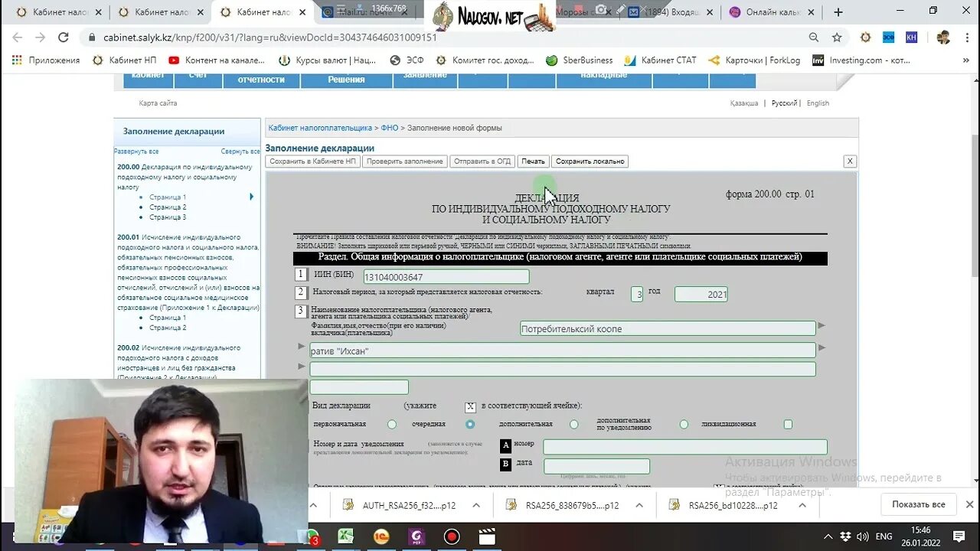Select the дополнительная radio button
This screenshot has height=551, width=980.
[x=574, y=424]
